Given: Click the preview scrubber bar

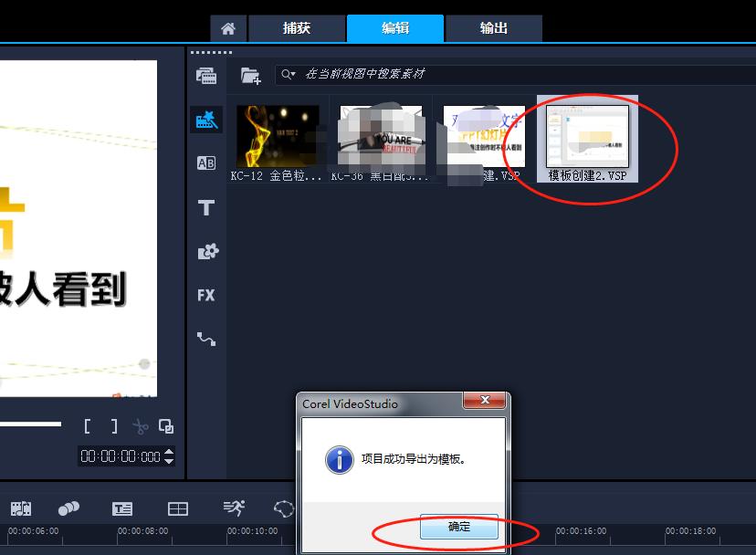Looking at the screenshot, I should coord(30,424).
